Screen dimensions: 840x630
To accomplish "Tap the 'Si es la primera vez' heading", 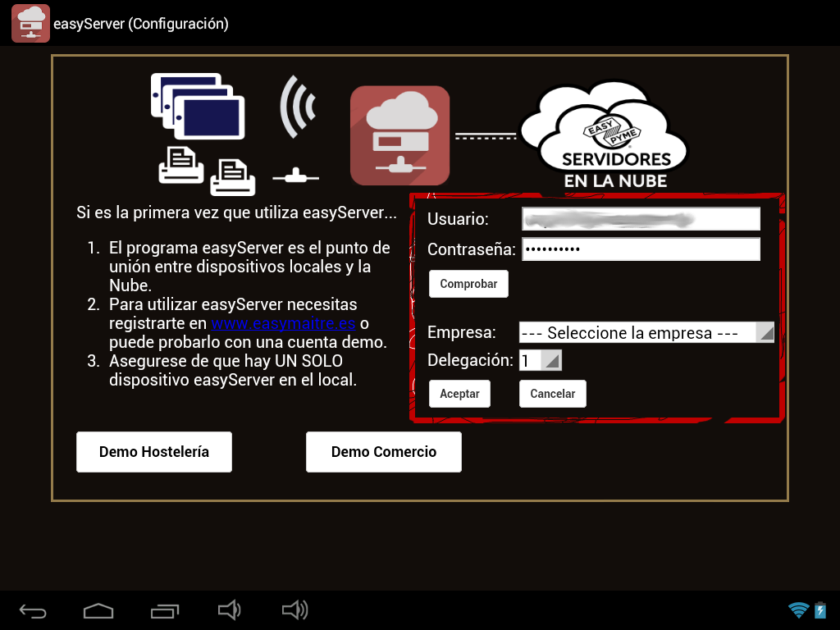I will click(x=237, y=212).
